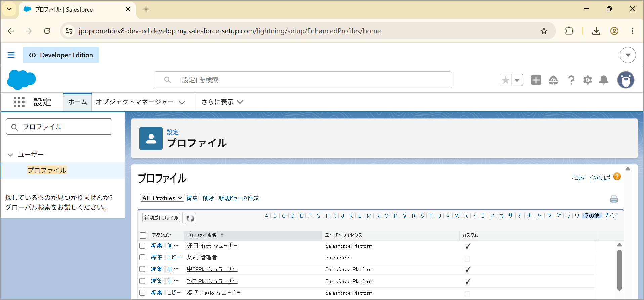This screenshot has height=300, width=644.
Task: Open the All Profiles view dropdown
Action: click(x=162, y=198)
